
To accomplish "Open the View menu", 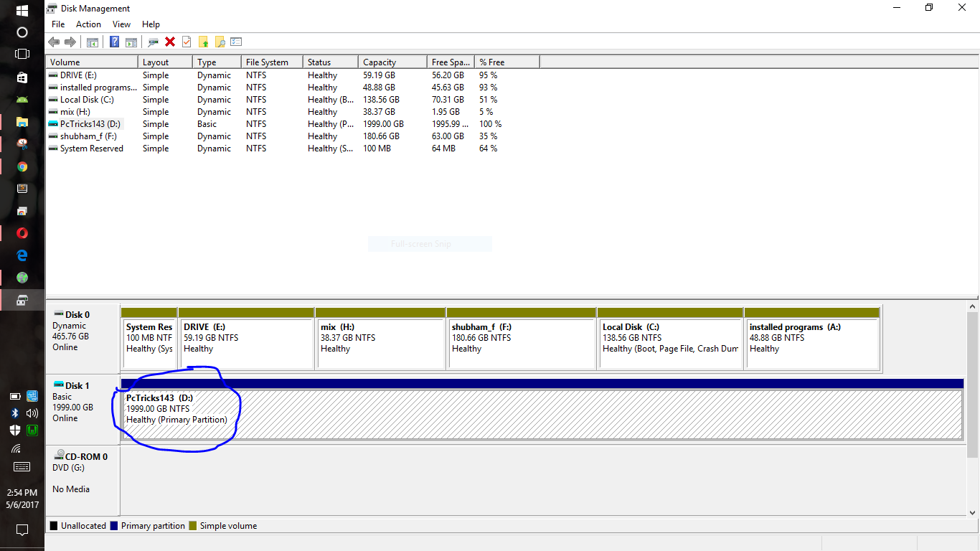I will [121, 24].
